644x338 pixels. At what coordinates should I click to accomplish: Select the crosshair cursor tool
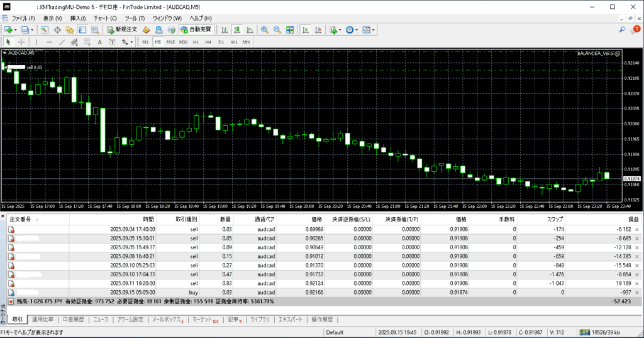tap(21, 42)
